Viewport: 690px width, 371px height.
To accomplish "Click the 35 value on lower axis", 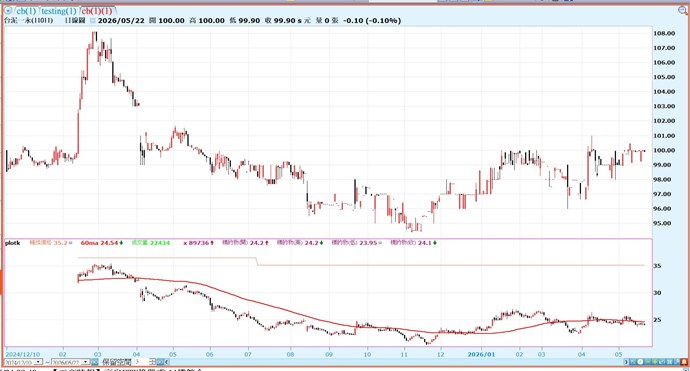I will 657,266.
